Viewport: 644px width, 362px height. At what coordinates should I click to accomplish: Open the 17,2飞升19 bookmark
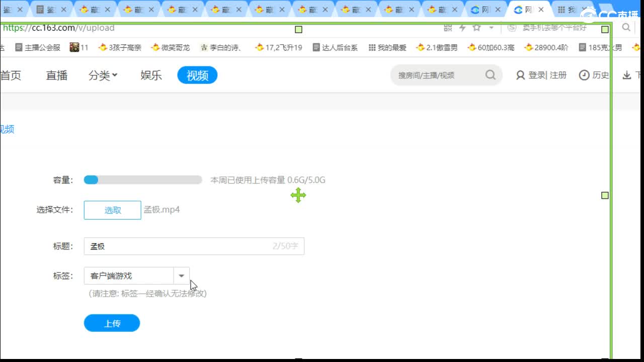[x=279, y=47]
